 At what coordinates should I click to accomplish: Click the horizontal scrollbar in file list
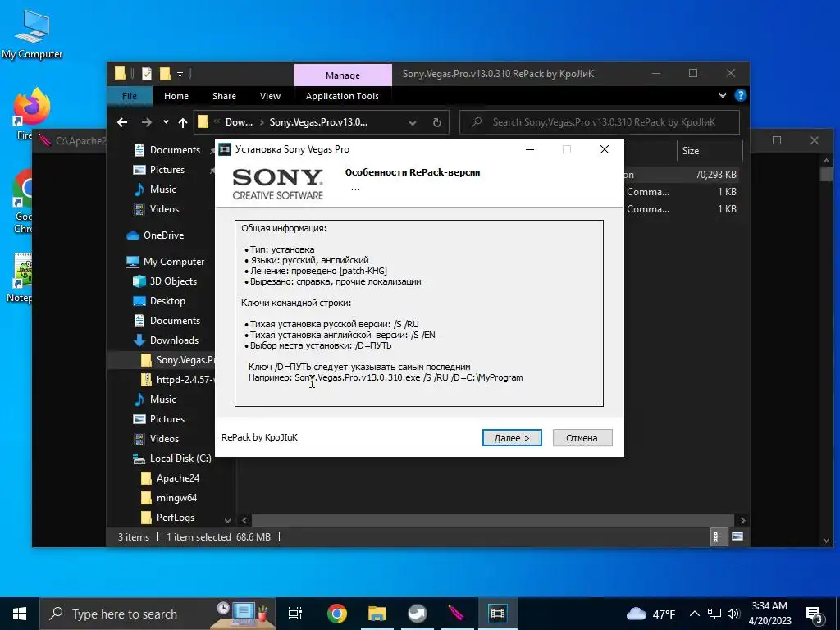(x=492, y=520)
